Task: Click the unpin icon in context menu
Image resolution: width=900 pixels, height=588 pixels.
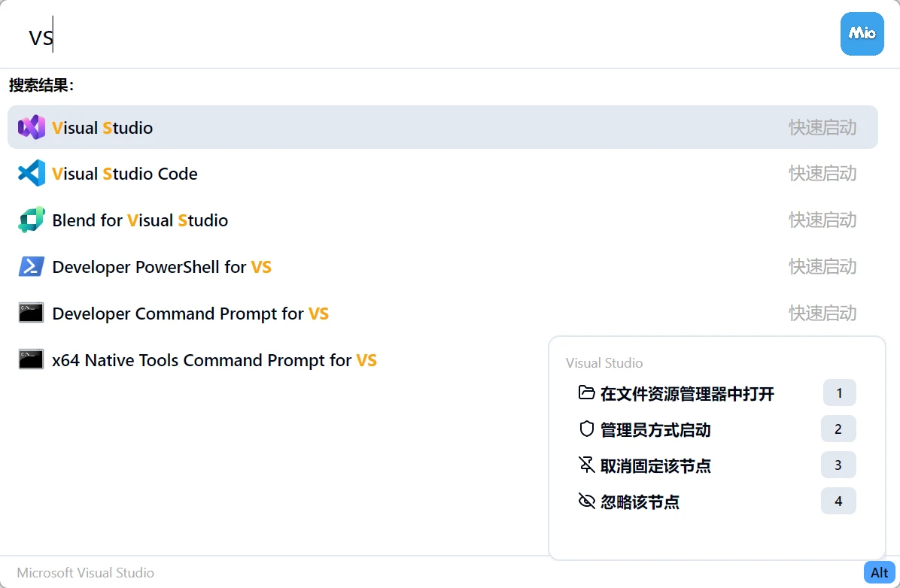Action: (586, 465)
